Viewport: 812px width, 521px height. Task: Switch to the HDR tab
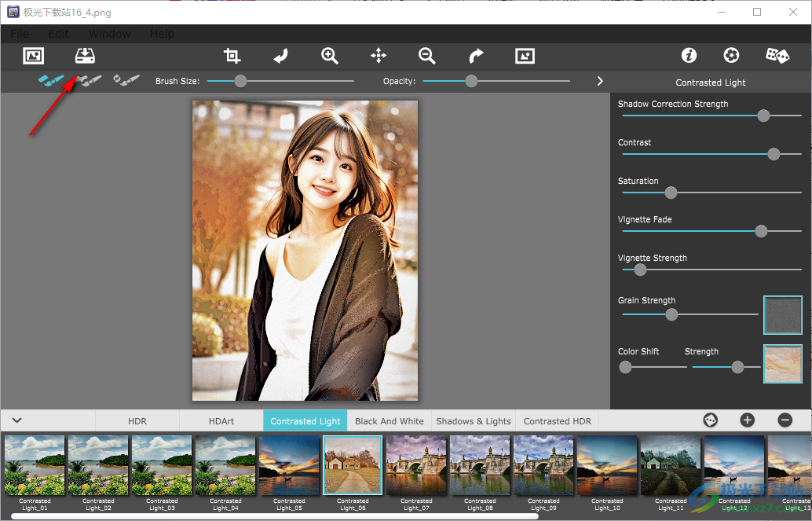click(x=137, y=421)
